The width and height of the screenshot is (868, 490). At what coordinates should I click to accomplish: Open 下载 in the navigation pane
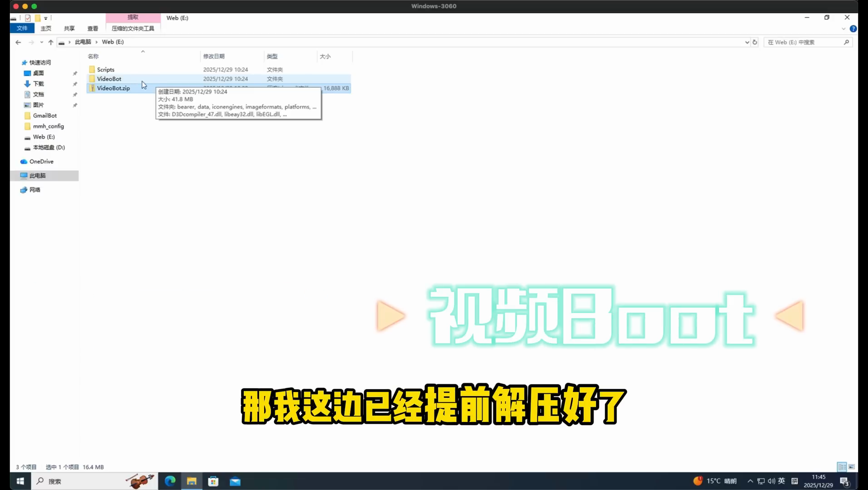pos(38,84)
